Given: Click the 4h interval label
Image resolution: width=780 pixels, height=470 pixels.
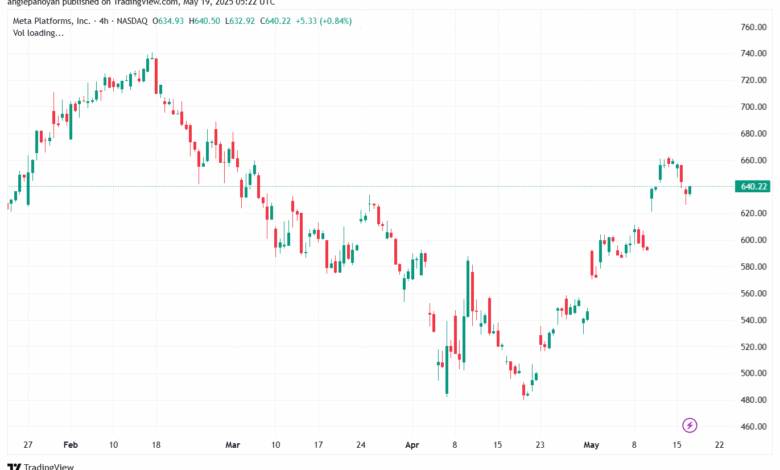Looking at the screenshot, I should pos(103,21).
